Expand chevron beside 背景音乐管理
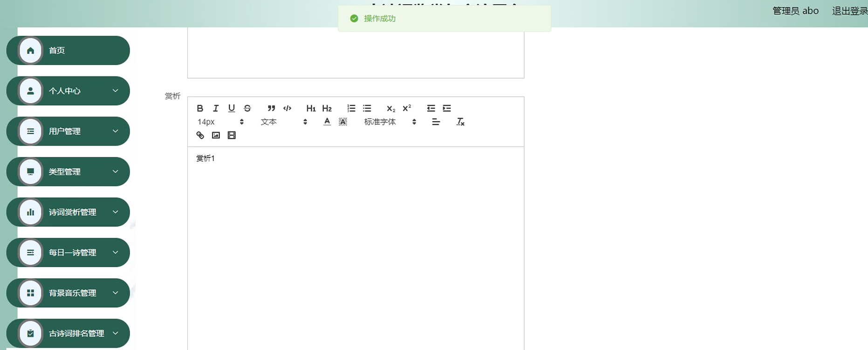 (116, 293)
